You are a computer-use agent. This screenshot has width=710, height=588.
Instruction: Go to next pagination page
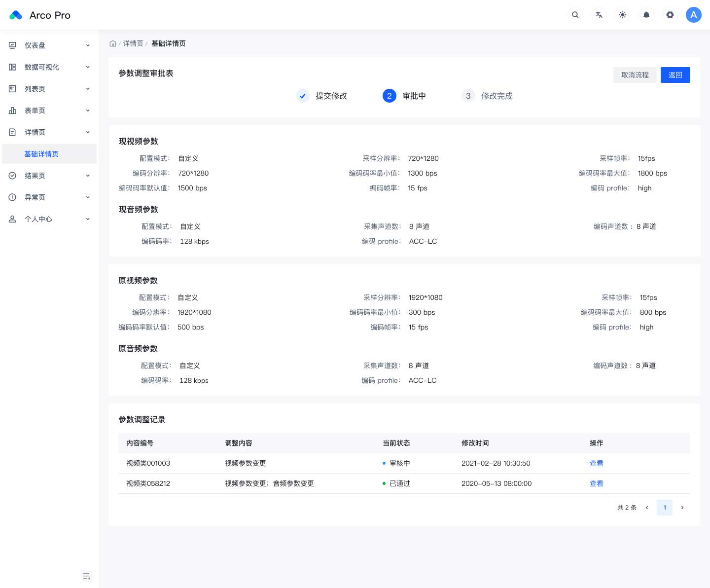[682, 508]
